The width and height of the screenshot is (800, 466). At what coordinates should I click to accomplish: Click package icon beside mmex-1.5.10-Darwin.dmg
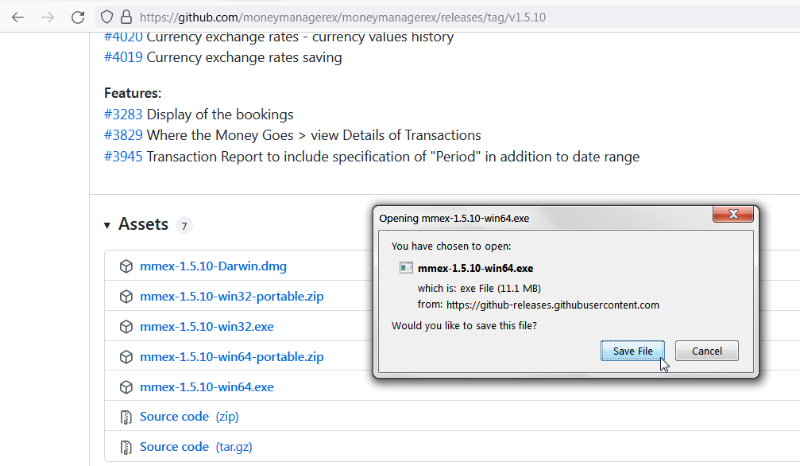click(126, 266)
